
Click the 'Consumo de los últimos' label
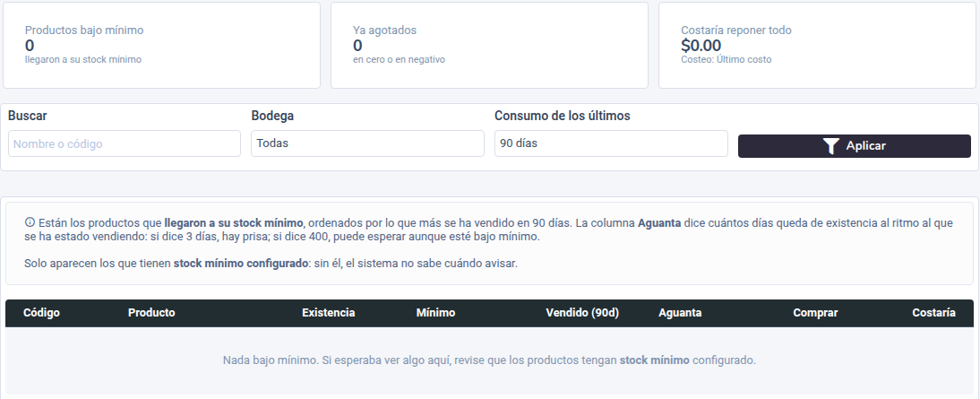(563, 116)
